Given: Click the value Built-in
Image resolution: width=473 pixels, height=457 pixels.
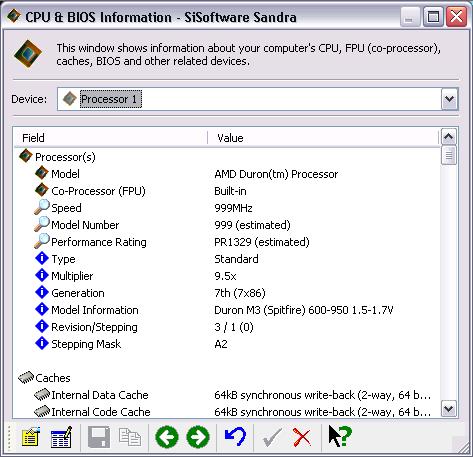Looking at the screenshot, I should pos(230,191).
